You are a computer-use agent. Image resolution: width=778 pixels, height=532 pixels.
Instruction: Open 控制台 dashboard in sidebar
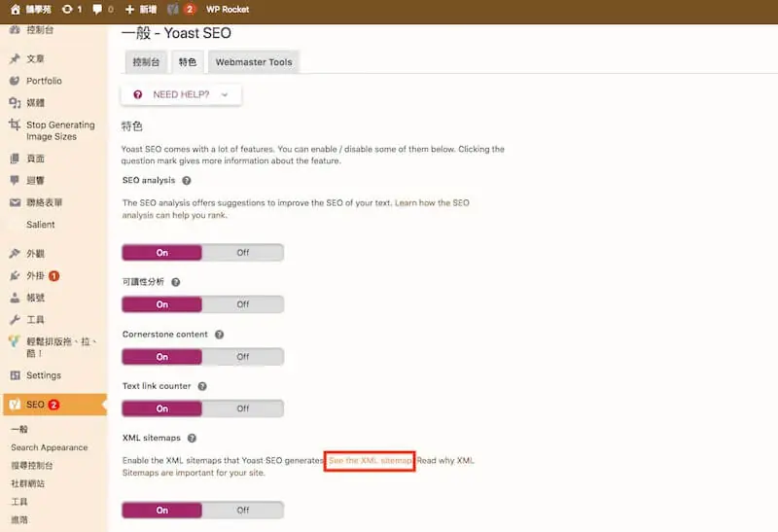tap(40, 30)
